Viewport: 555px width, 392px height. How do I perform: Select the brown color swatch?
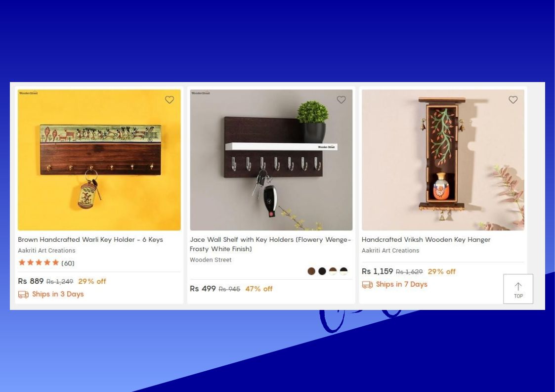pos(311,271)
